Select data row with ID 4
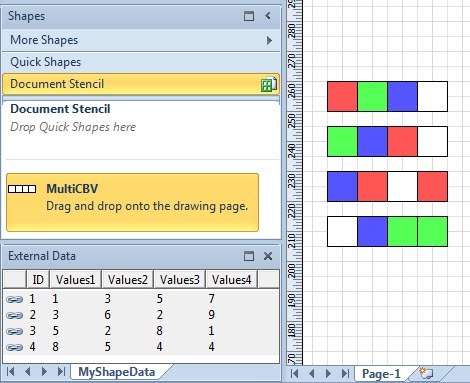The image size is (470, 383). coord(141,347)
